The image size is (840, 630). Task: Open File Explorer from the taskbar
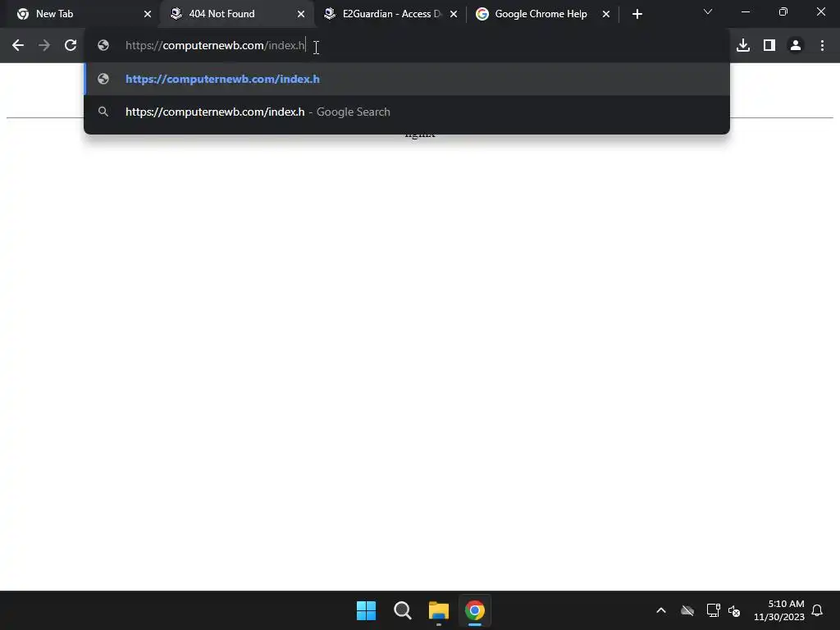pos(438,610)
